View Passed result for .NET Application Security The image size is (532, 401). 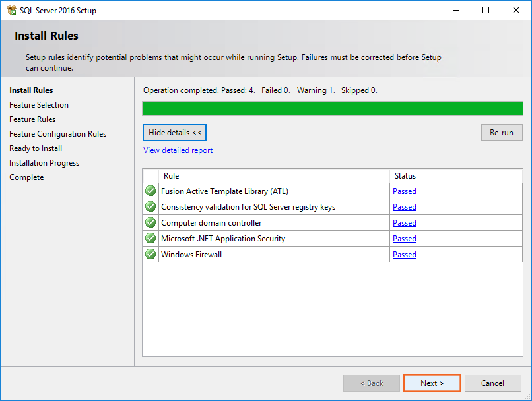point(404,239)
